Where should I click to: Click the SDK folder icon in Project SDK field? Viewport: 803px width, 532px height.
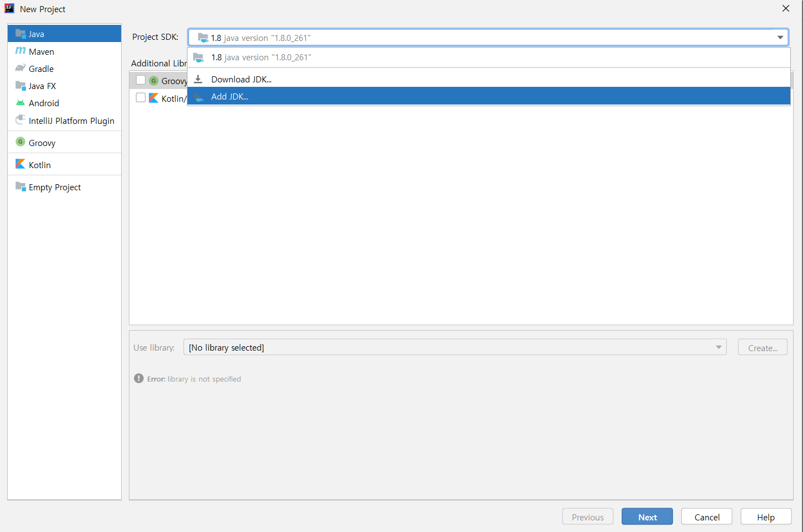203,38
